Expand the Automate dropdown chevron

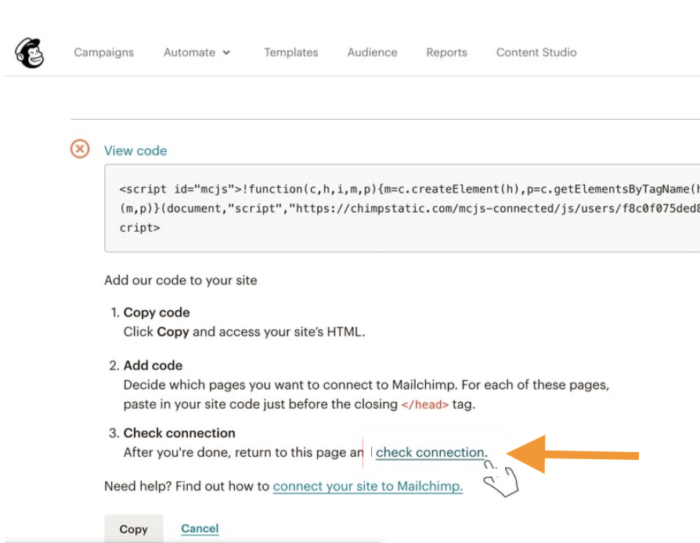pyautogui.click(x=226, y=53)
